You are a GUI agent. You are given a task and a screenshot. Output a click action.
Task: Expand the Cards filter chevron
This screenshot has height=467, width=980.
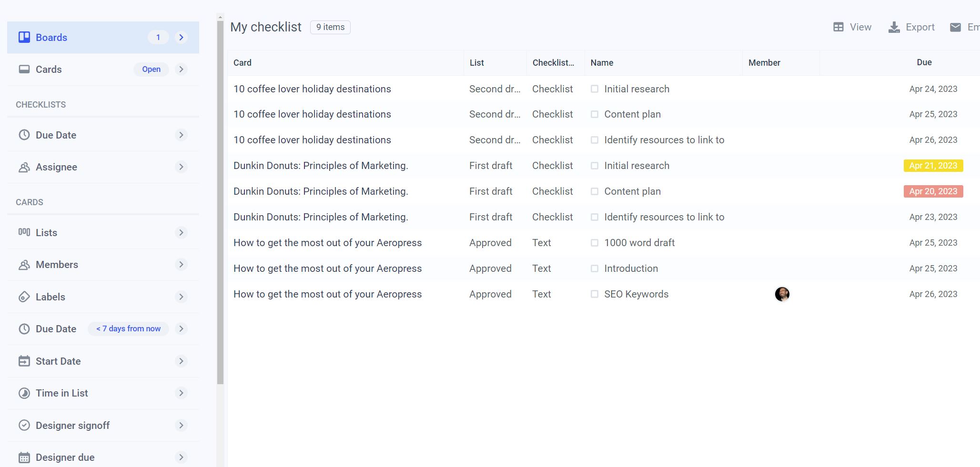point(181,69)
